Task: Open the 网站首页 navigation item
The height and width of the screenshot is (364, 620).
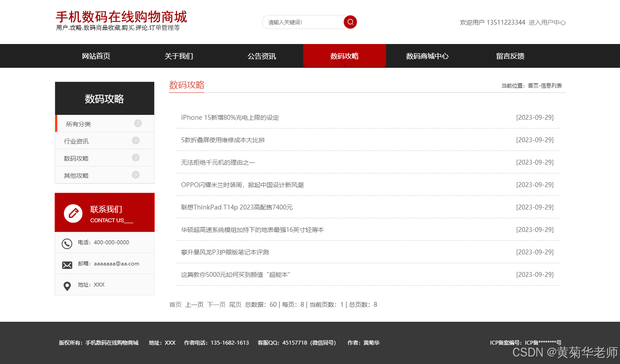Action: click(x=96, y=56)
